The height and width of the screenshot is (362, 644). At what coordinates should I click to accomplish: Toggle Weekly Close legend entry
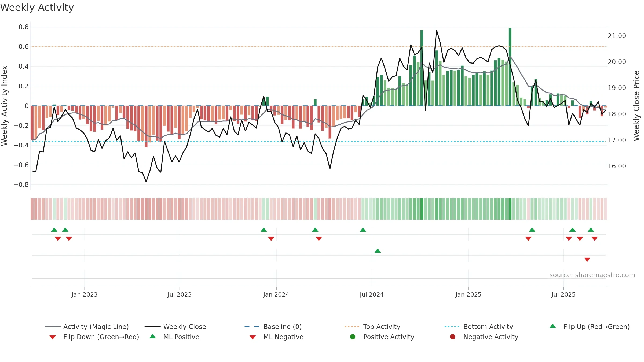(175, 327)
